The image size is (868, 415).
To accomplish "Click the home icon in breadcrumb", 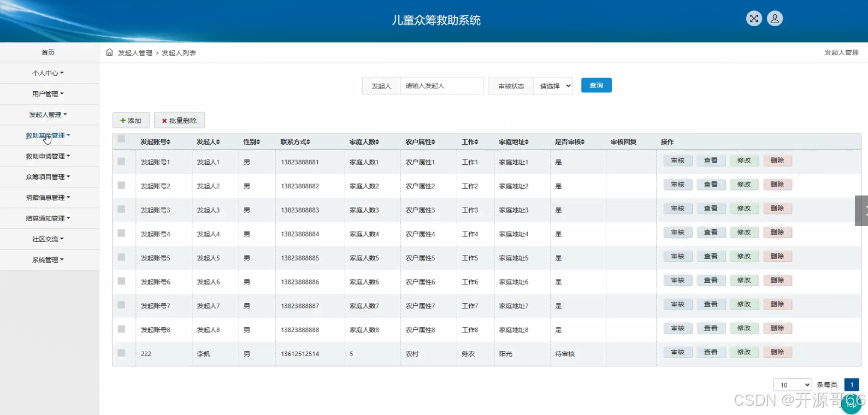I will [109, 52].
